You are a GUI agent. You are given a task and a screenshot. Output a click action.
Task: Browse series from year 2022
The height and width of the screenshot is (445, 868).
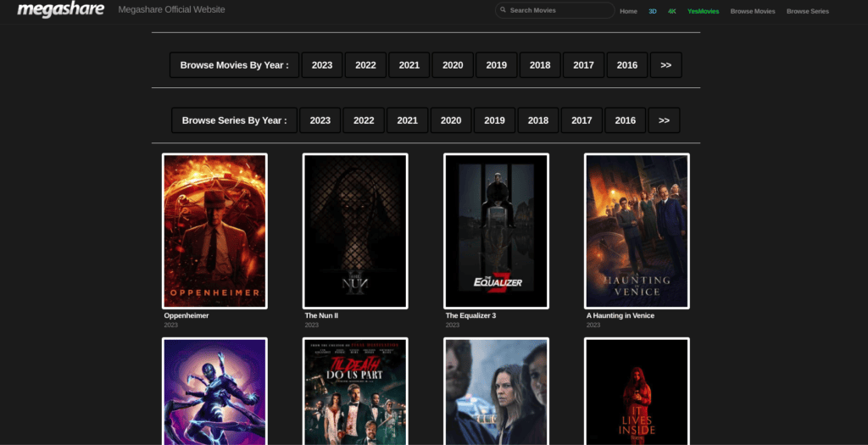[364, 120]
